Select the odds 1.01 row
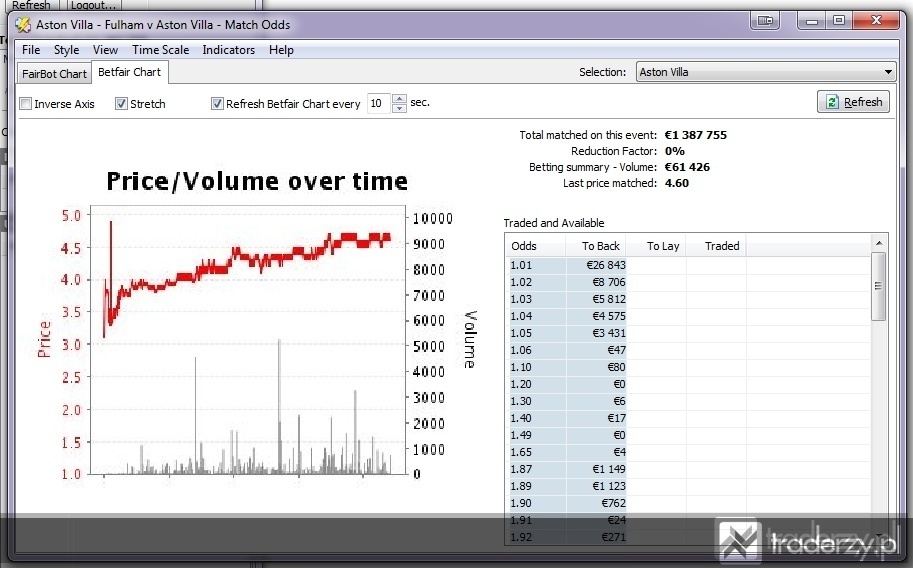The height and width of the screenshot is (568, 913). click(688, 266)
